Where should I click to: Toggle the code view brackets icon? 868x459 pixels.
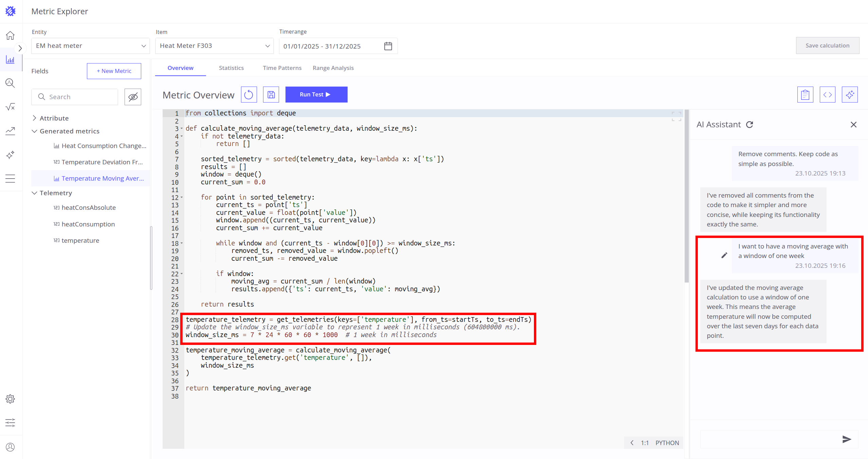827,95
